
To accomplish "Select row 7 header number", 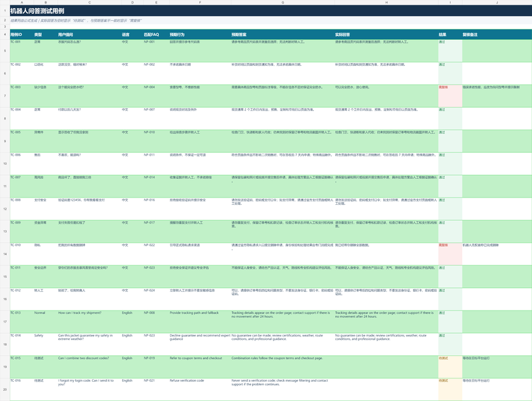I will [x=5, y=96].
